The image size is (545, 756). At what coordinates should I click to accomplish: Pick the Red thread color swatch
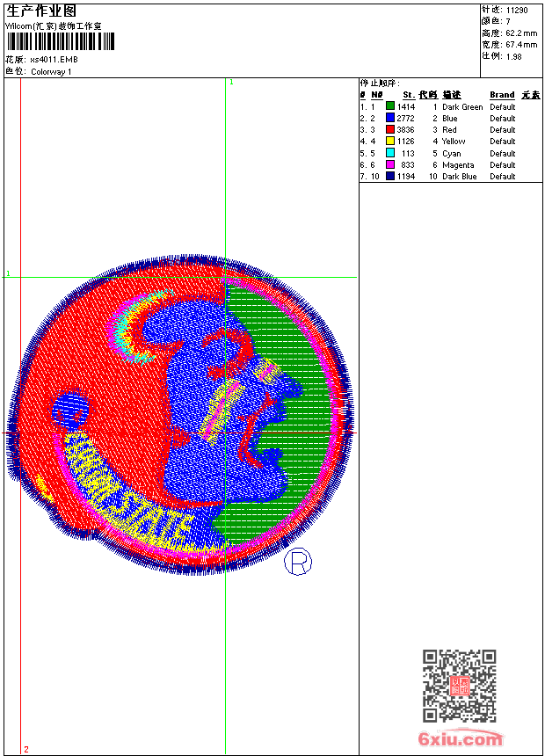(390, 129)
